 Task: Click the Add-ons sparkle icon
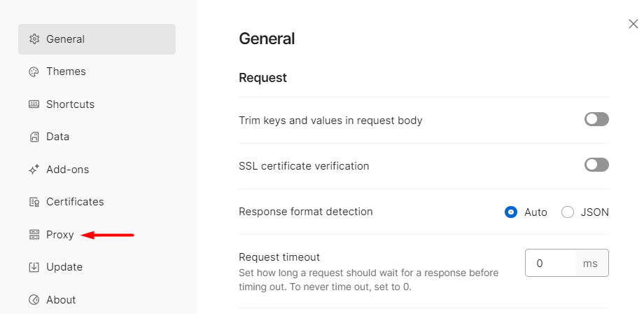coord(34,170)
